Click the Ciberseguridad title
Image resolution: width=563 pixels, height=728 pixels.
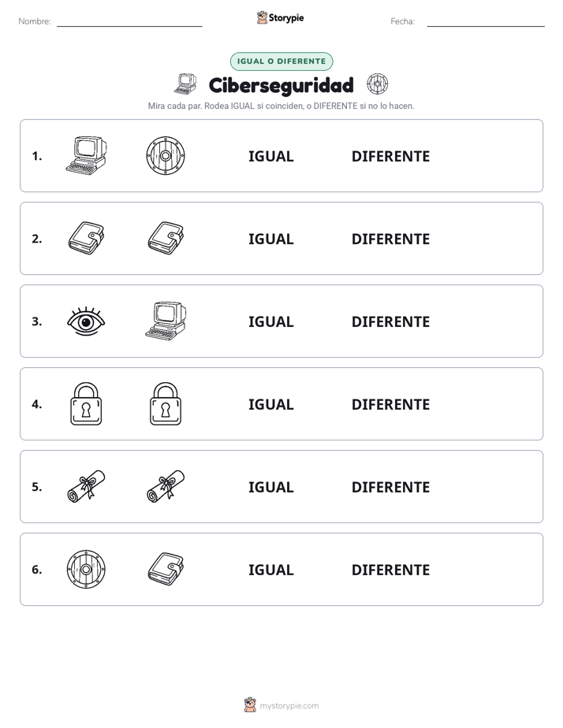[281, 85]
